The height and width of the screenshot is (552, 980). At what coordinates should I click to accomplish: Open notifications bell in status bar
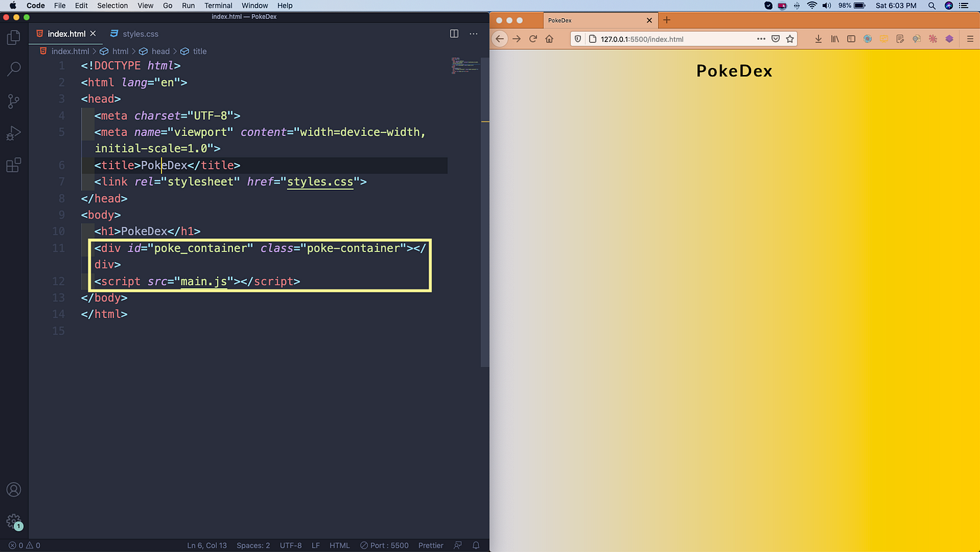pyautogui.click(x=476, y=545)
